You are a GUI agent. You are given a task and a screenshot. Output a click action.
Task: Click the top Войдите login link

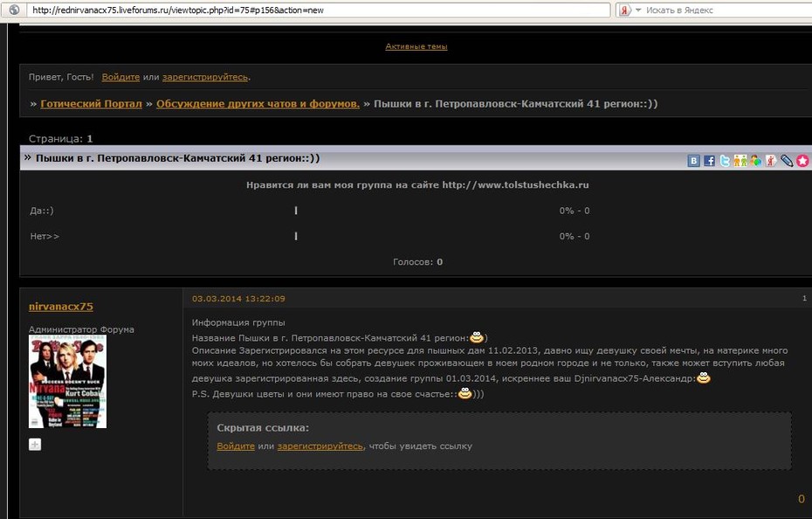coord(120,77)
